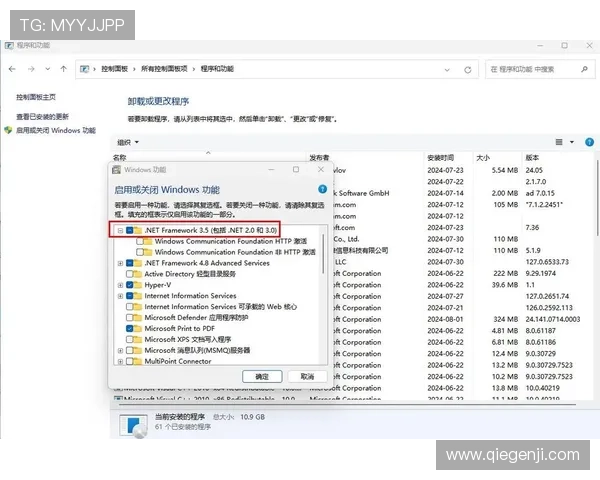Click the view layout icon

(x=559, y=142)
